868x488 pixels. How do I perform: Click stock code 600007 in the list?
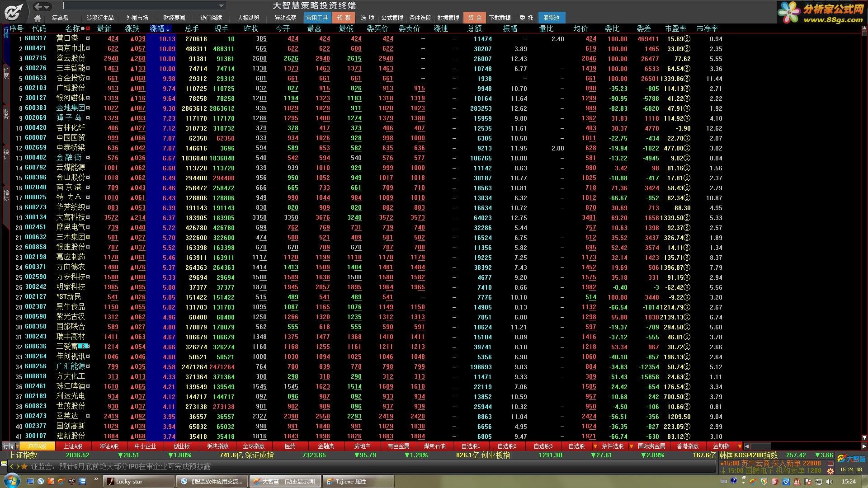click(35, 138)
